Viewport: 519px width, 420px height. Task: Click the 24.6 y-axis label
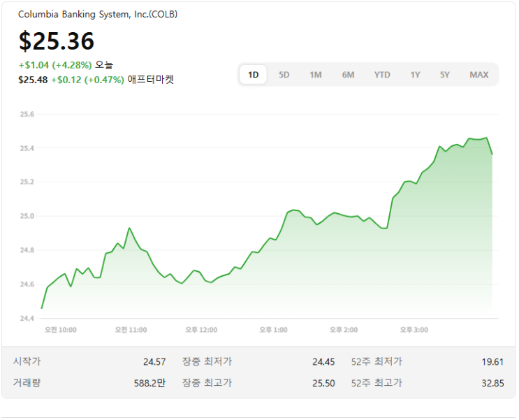[27, 284]
